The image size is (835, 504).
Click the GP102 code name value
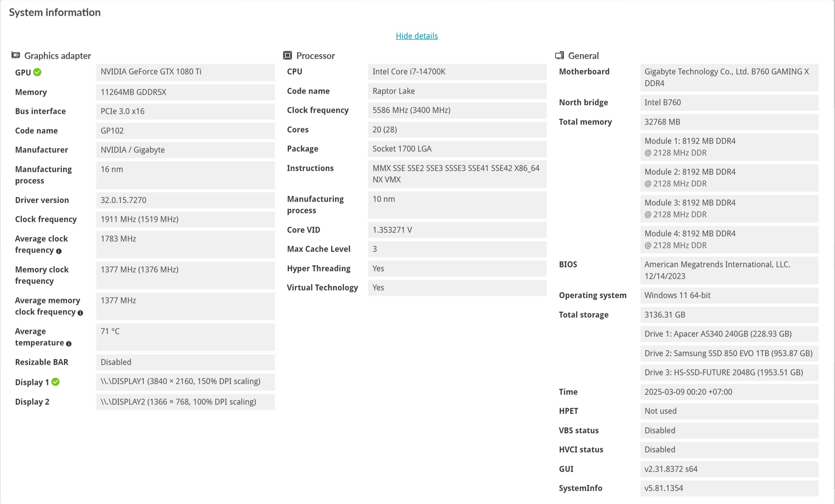(x=186, y=130)
